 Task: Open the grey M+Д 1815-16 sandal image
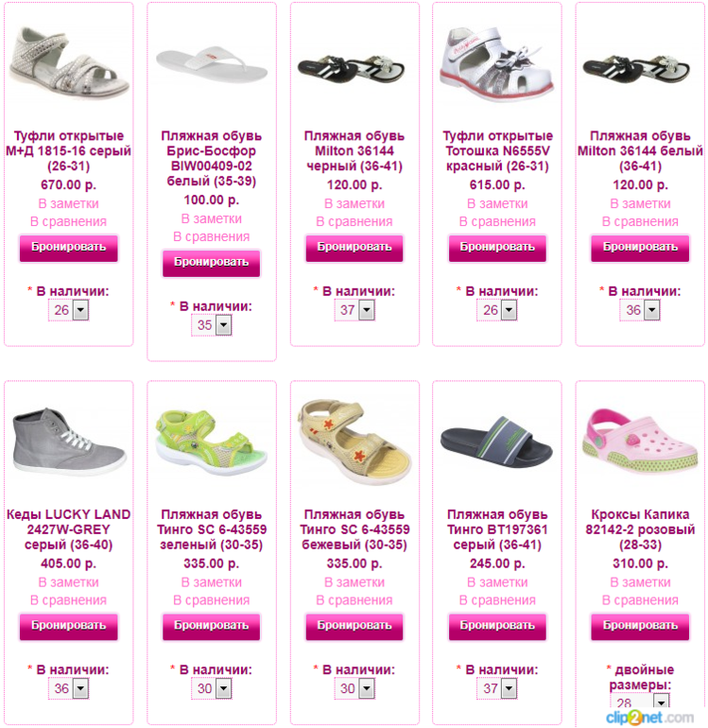(69, 63)
